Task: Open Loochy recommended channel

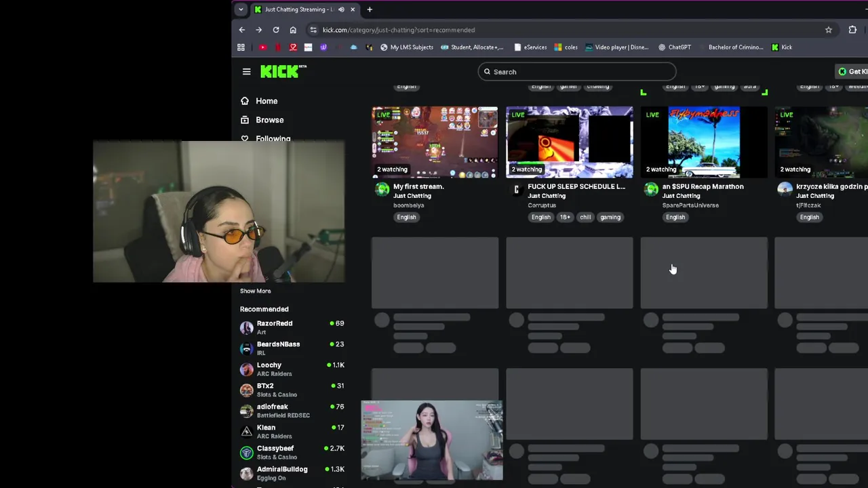Action: click(292, 369)
